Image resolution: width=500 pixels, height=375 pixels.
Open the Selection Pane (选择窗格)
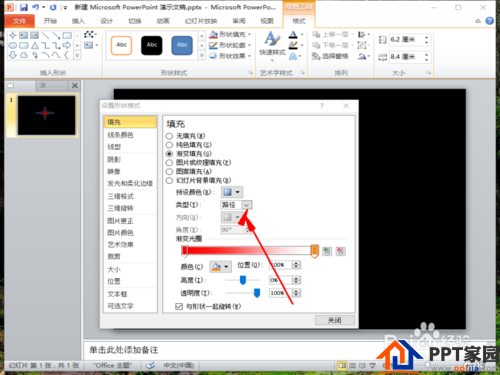click(x=330, y=56)
